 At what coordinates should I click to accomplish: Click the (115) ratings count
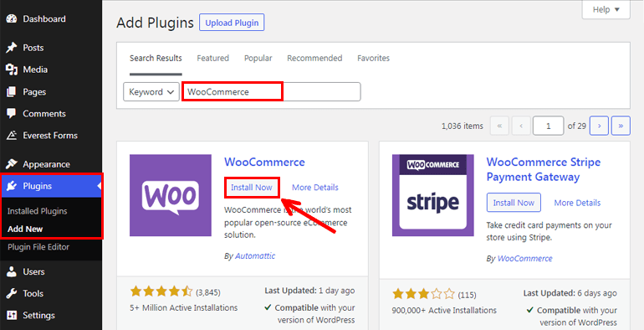coord(467,295)
